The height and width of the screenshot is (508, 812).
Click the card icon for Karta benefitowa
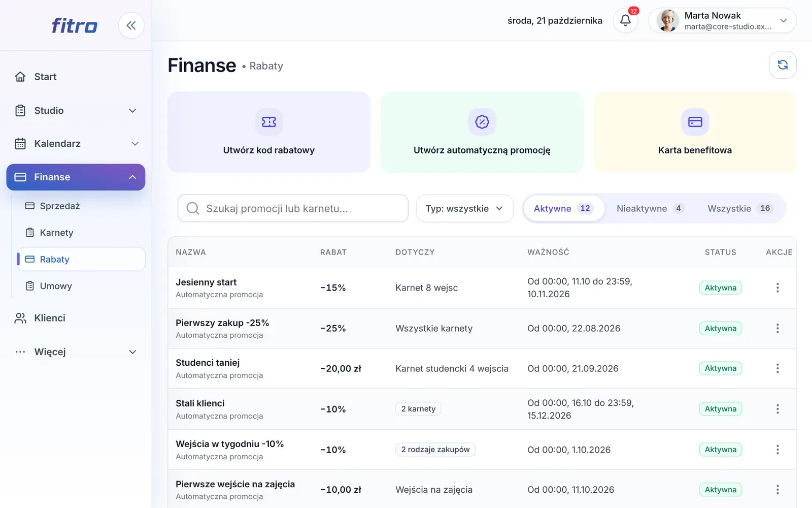pos(695,122)
